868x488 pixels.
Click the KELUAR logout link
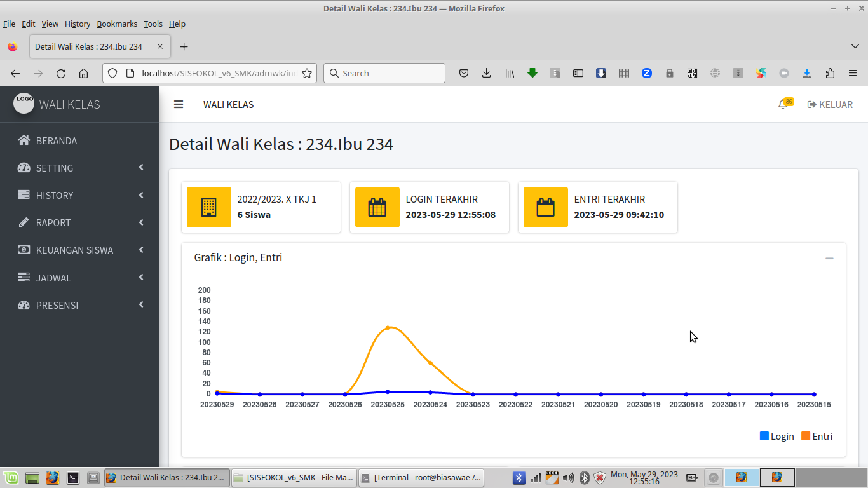830,105
